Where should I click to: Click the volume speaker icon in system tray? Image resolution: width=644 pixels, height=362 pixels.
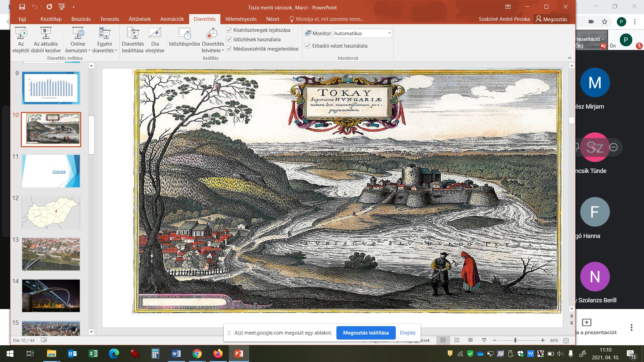click(x=560, y=354)
